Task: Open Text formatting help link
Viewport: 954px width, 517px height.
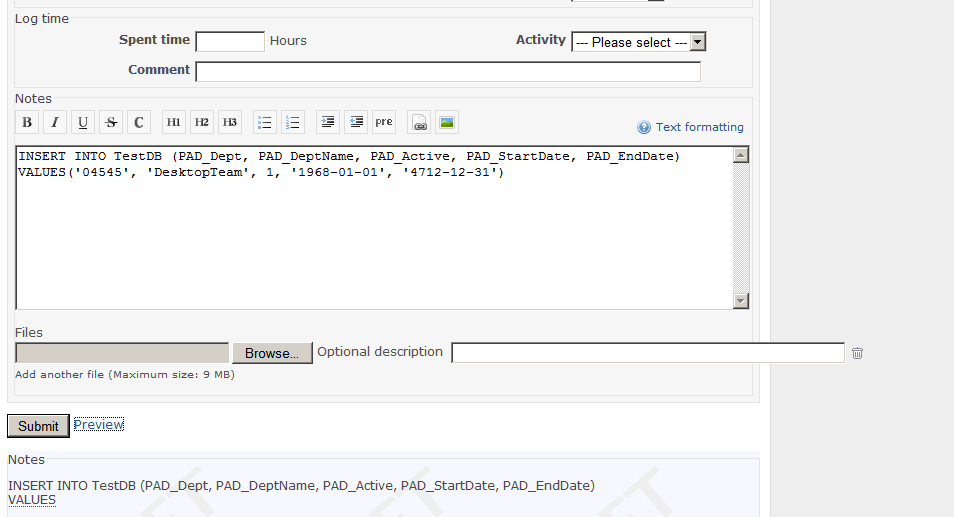Action: (700, 127)
